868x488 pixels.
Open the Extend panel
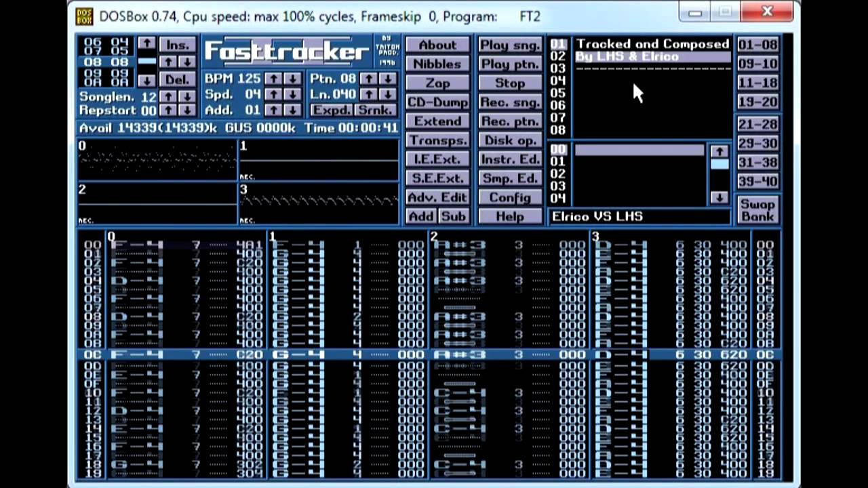pos(437,121)
